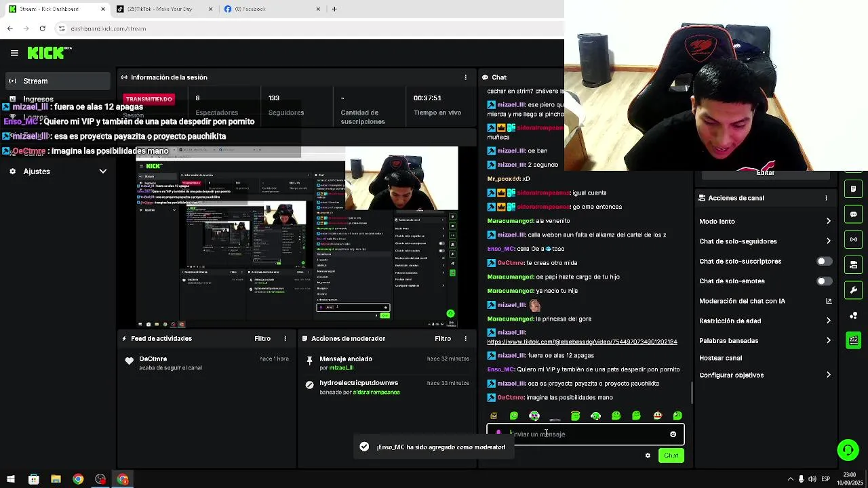The height and width of the screenshot is (488, 868).
Task: Click Hostear canal
Action: click(720, 358)
